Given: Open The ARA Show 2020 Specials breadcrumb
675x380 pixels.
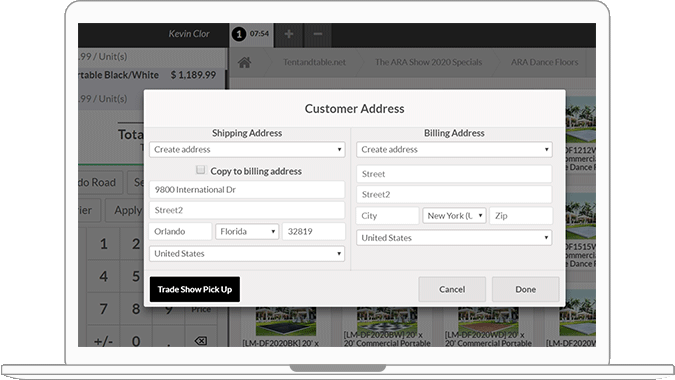Looking at the screenshot, I should tap(428, 62).
